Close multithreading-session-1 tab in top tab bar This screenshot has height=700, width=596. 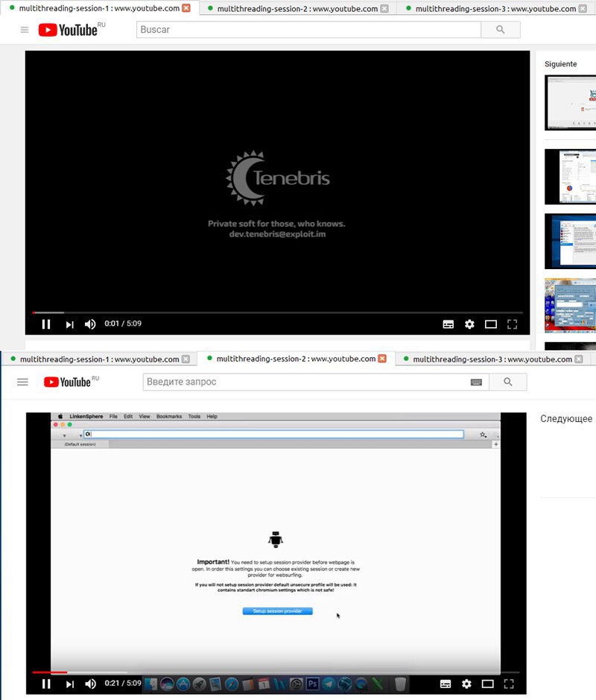tap(186, 8)
